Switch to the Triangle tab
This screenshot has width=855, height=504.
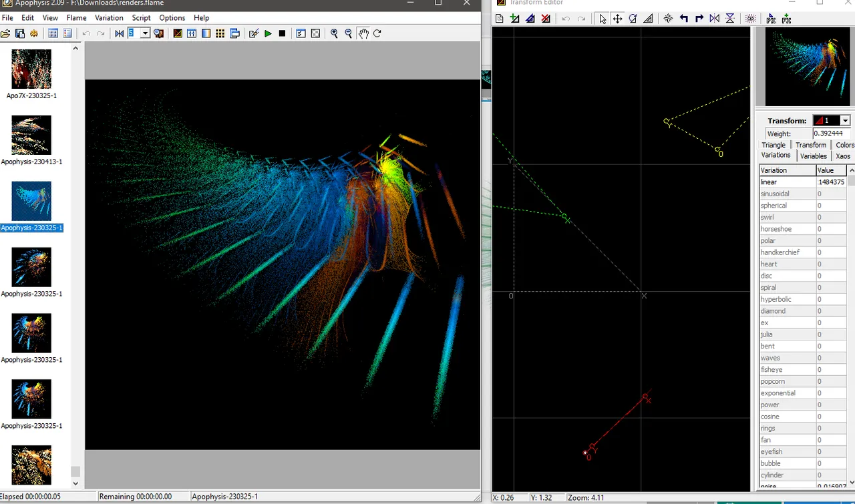(x=774, y=145)
